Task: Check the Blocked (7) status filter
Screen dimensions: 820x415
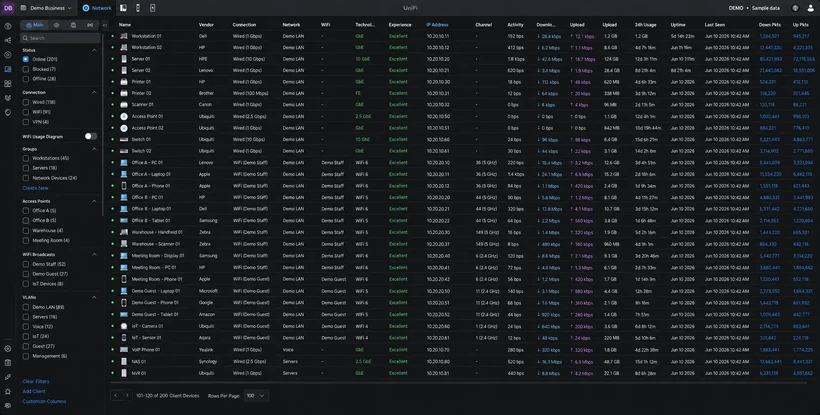Action: (26, 69)
